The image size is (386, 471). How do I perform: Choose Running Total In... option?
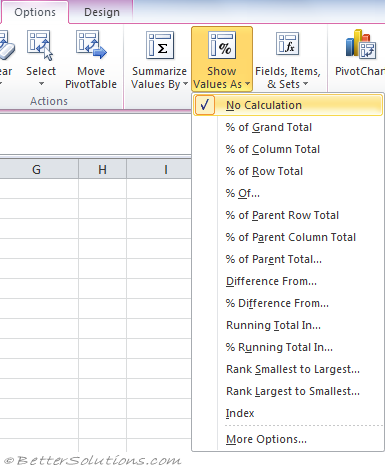click(x=288, y=325)
